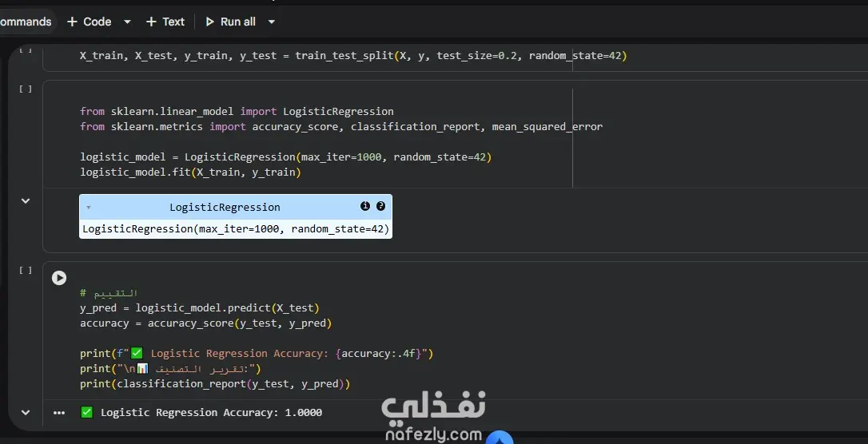Click LogisticRegression help question icon
Image resolution: width=868 pixels, height=444 pixels.
pos(381,206)
